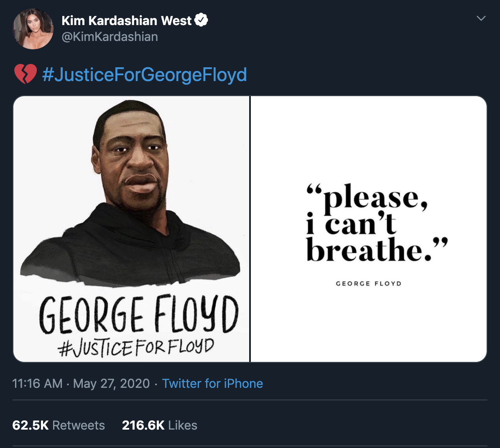Image resolution: width=500 pixels, height=448 pixels.
Task: Click the Retweets label
Action: 79,425
